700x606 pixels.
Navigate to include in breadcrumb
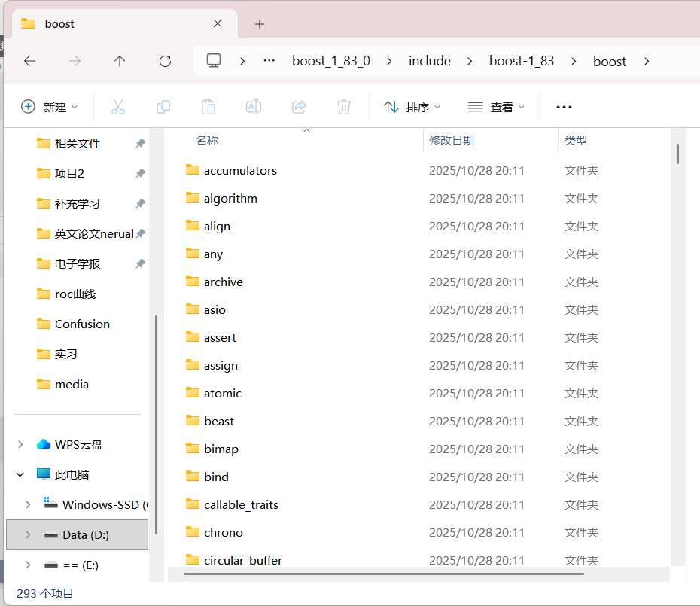[x=430, y=61]
